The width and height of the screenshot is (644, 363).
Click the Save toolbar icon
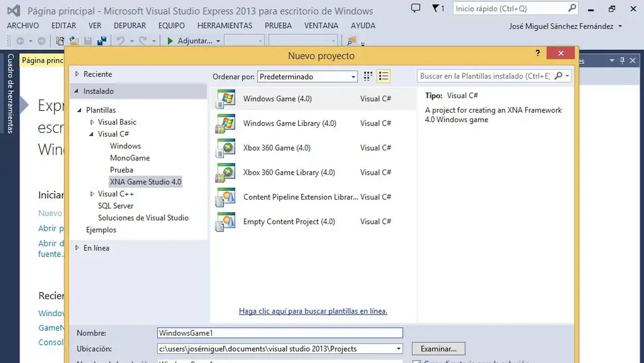click(87, 40)
